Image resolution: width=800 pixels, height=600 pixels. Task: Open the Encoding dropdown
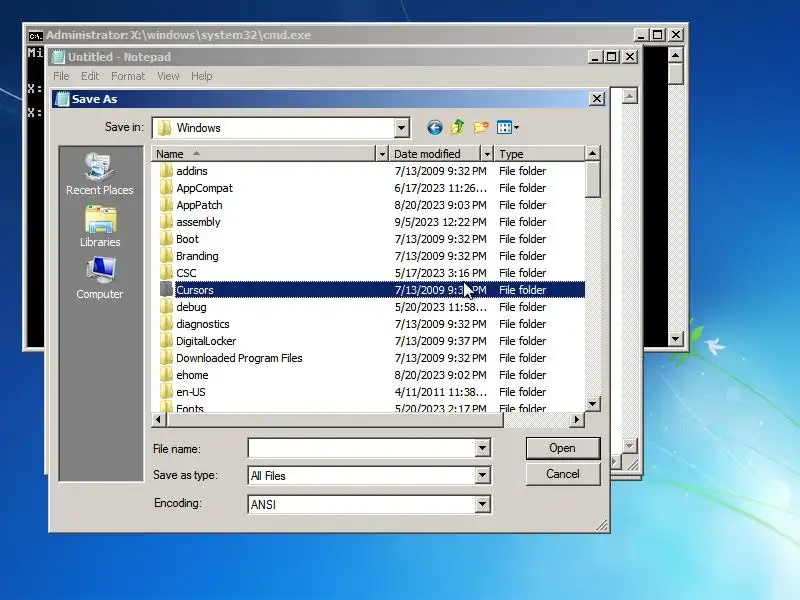click(482, 505)
